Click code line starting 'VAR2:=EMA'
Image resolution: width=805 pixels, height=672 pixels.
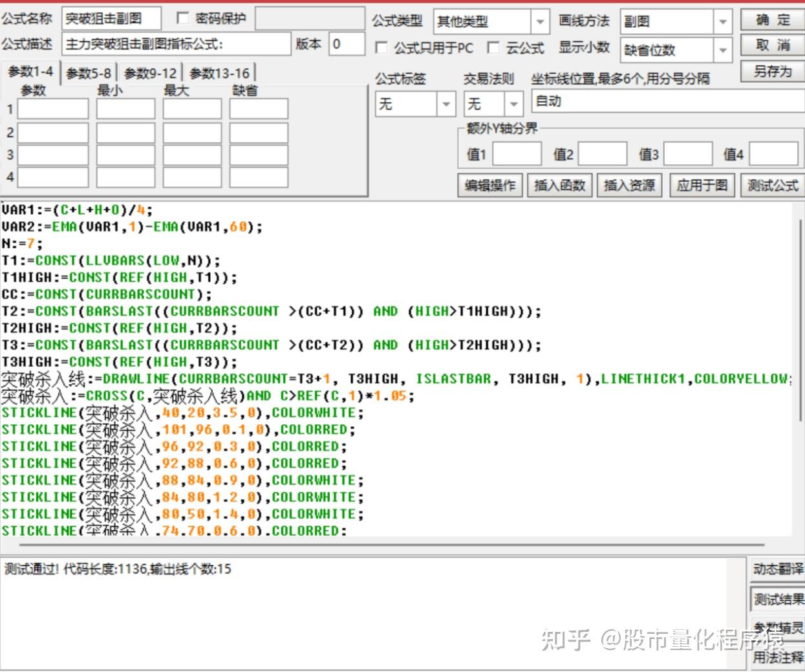pos(132,227)
